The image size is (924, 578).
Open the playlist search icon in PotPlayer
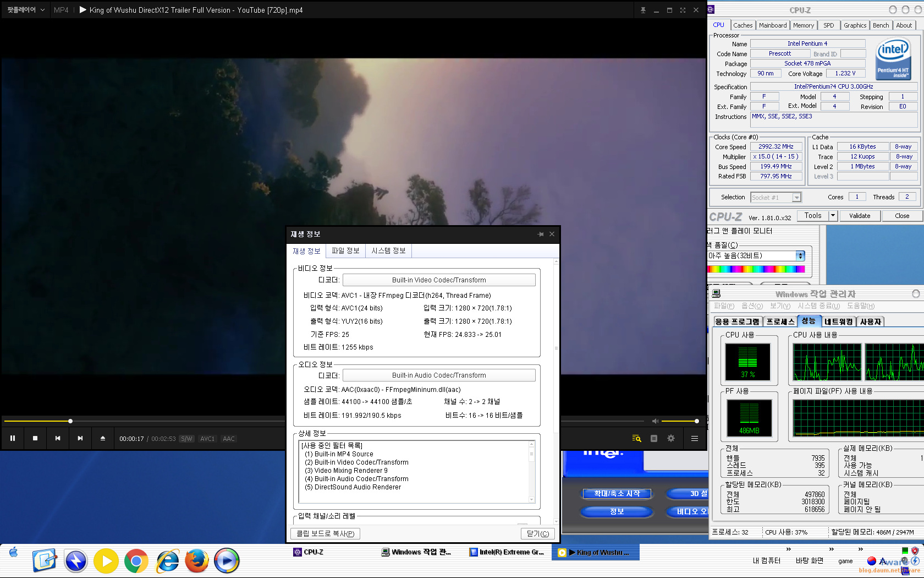[x=637, y=438]
